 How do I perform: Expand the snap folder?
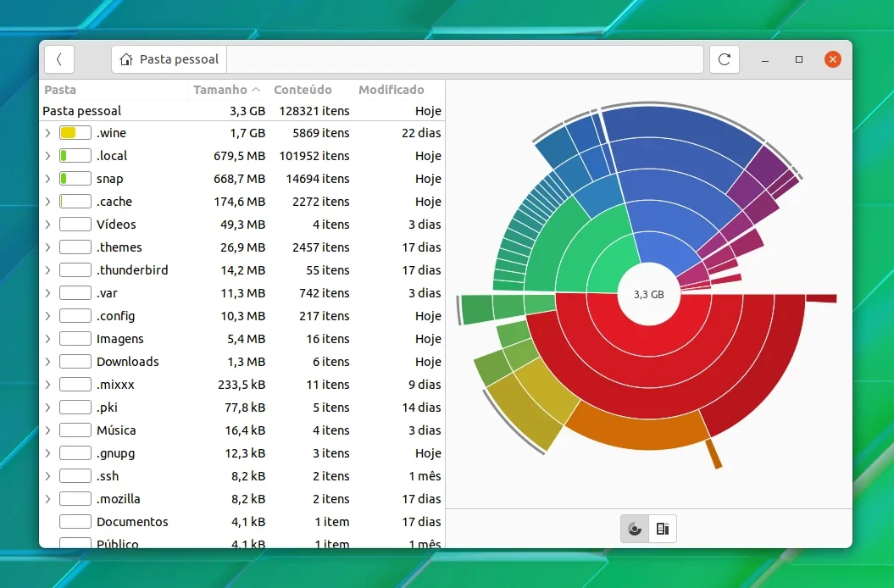(48, 179)
